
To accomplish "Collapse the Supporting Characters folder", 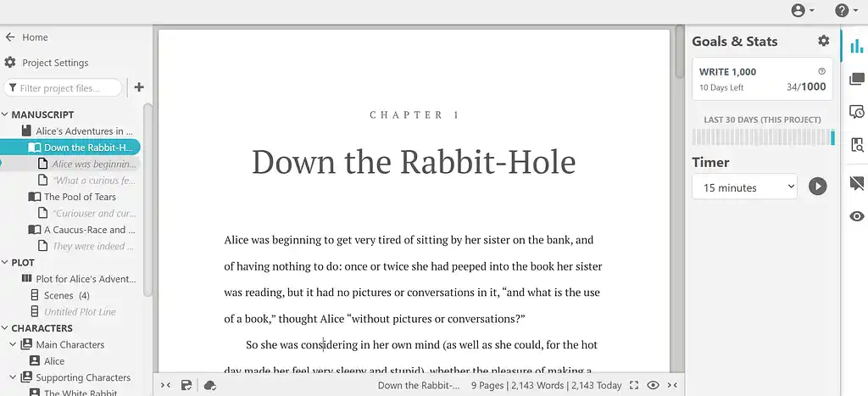I will point(14,377).
